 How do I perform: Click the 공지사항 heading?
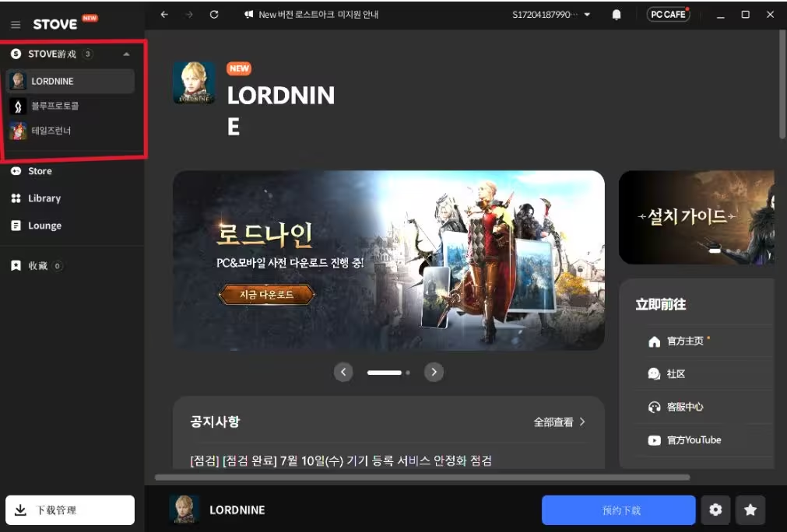(x=216, y=422)
